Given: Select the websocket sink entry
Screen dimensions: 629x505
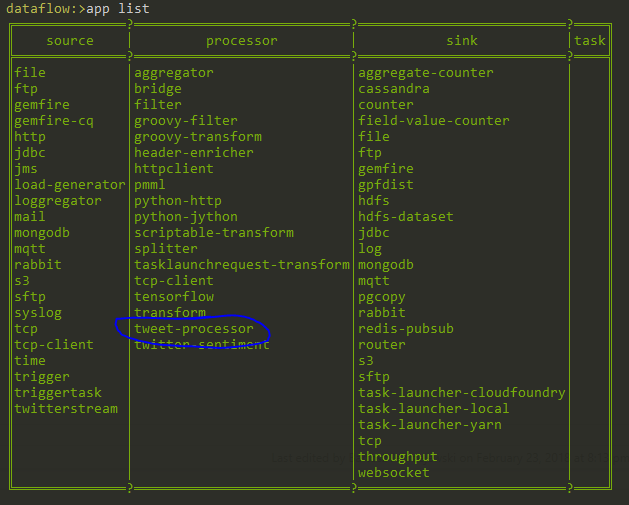Looking at the screenshot, I should pos(394,473).
